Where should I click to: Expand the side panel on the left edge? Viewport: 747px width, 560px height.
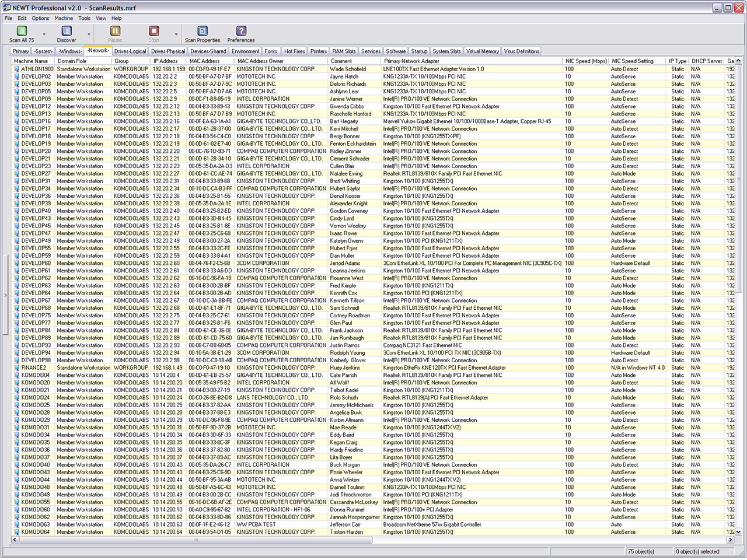(5, 295)
